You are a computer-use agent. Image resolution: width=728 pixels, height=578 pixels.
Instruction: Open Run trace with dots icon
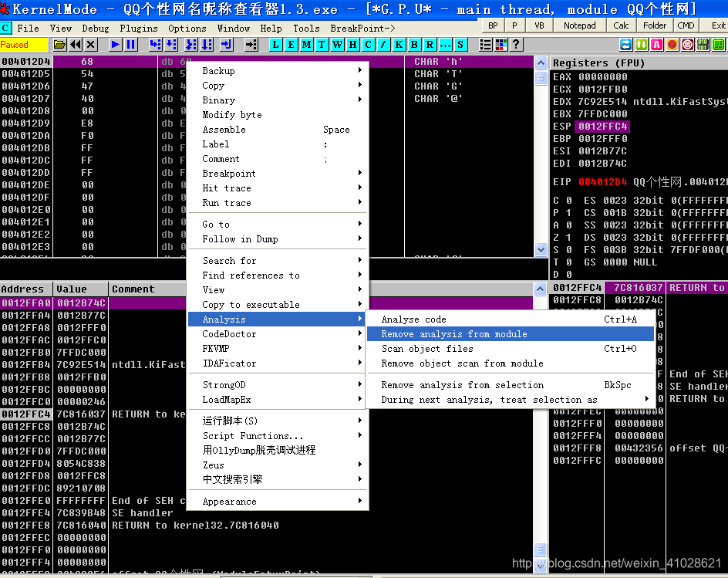(x=445, y=45)
